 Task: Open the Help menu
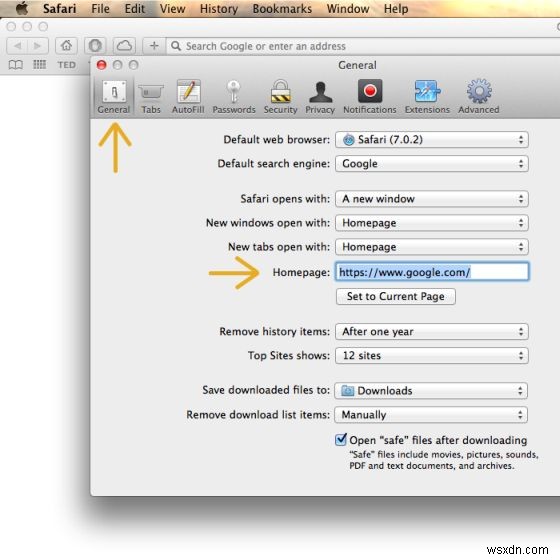(x=396, y=9)
